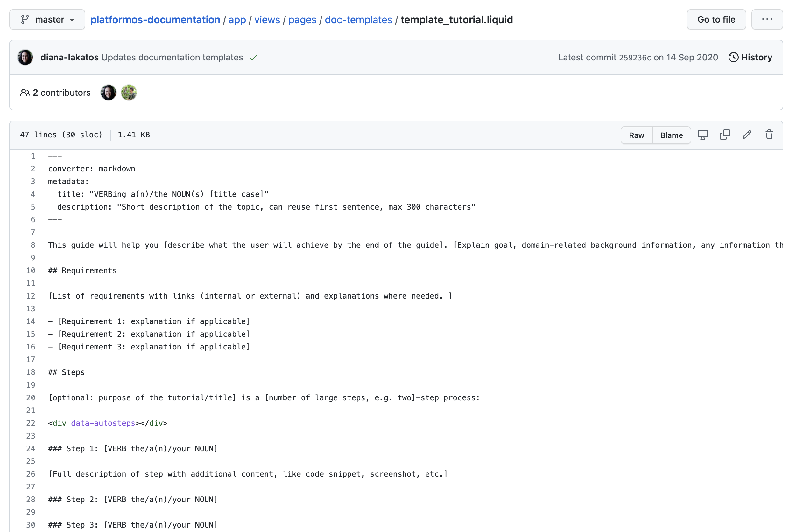Click the data-autosteps attribute on line 22
The width and height of the screenshot is (796, 532).
point(102,423)
